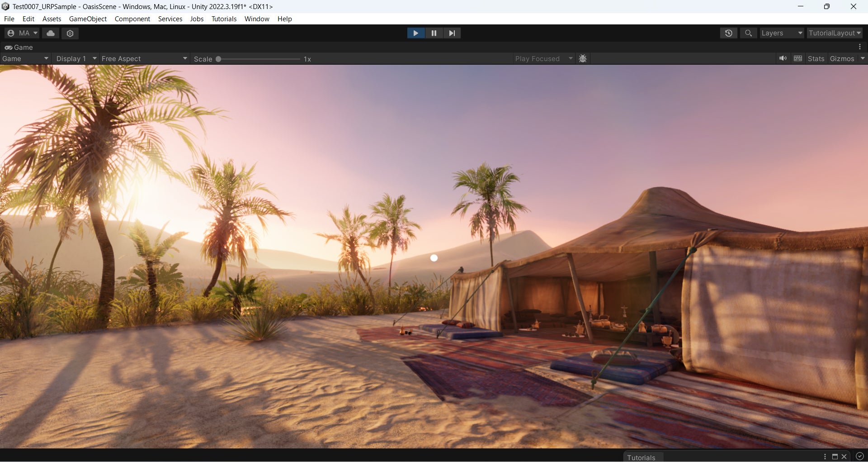Open the Game view three-dot options menu
Image resolution: width=868 pixels, height=462 pixels.
[860, 47]
